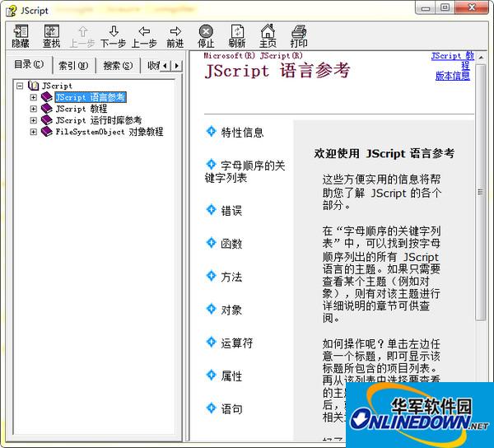Open the 字母顺序的关键字列表 link
The image size is (494, 448).
pos(245,171)
